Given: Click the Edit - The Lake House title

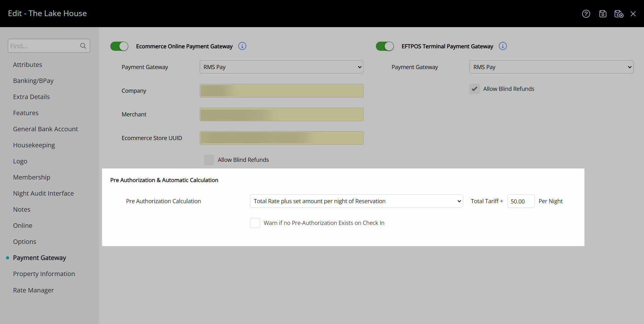Looking at the screenshot, I should click(47, 13).
